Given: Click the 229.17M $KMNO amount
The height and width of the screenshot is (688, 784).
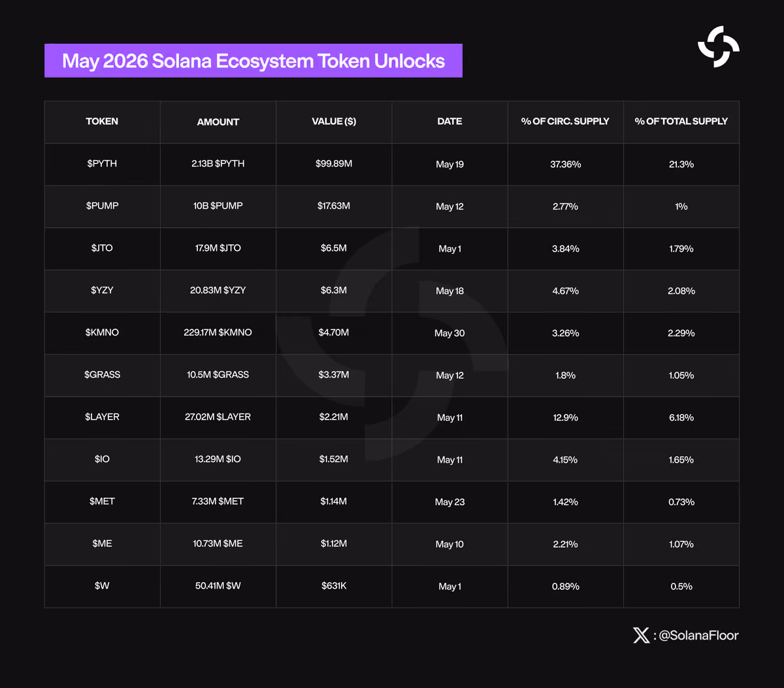Looking at the screenshot, I should tap(218, 332).
